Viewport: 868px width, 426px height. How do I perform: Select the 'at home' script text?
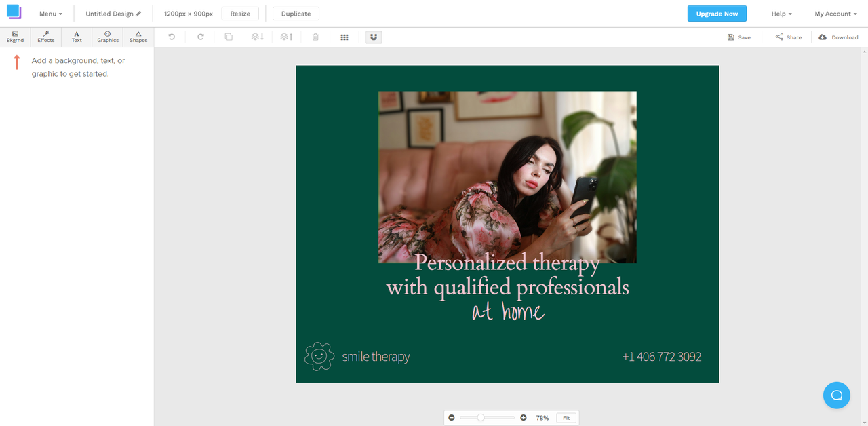[x=508, y=311]
